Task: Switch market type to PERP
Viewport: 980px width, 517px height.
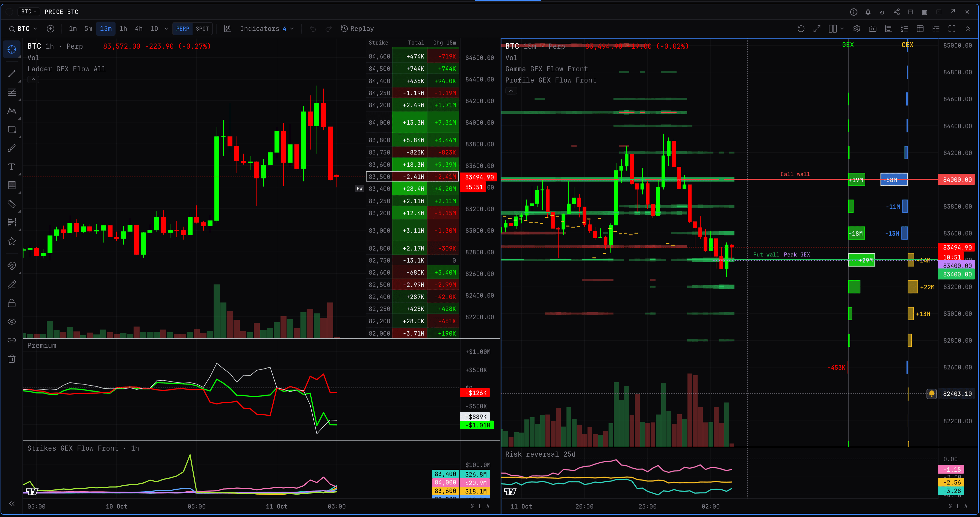Action: tap(183, 28)
